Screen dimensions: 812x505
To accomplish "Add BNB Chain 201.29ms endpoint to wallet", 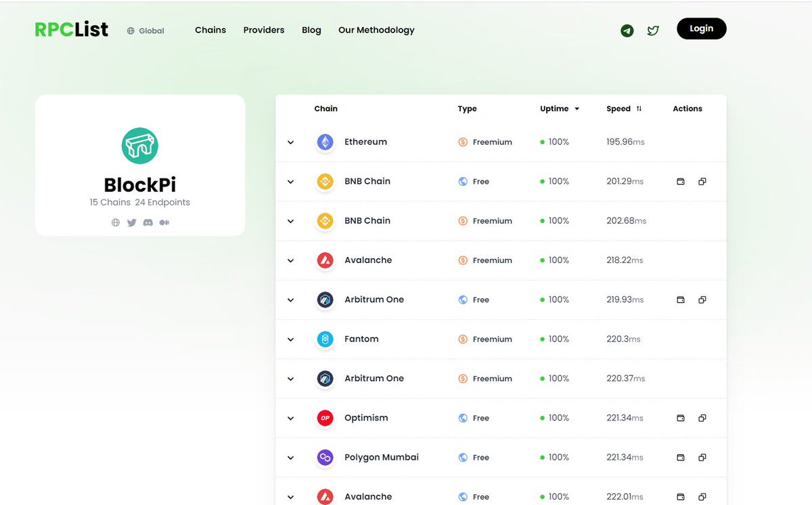I will [x=681, y=181].
